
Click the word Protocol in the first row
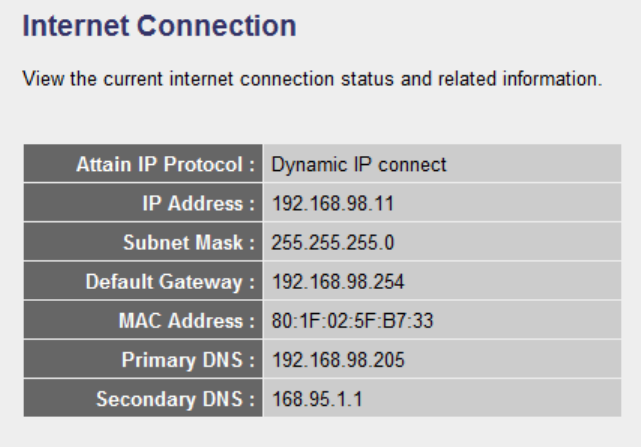tap(203, 164)
